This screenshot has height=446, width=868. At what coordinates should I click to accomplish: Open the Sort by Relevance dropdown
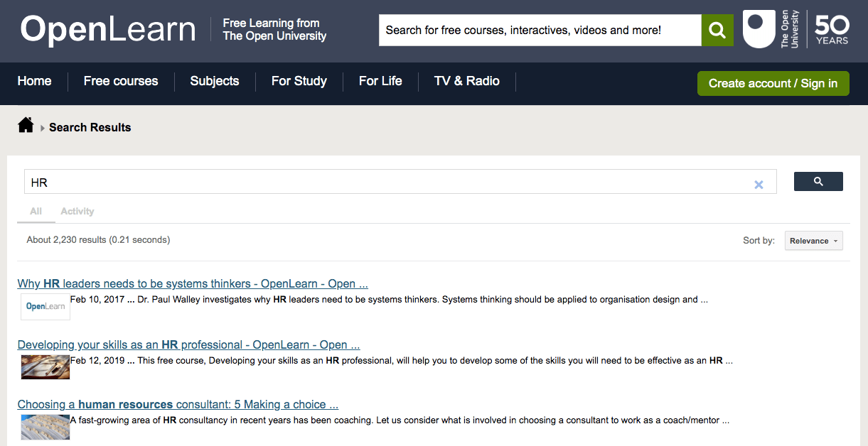pyautogui.click(x=814, y=241)
